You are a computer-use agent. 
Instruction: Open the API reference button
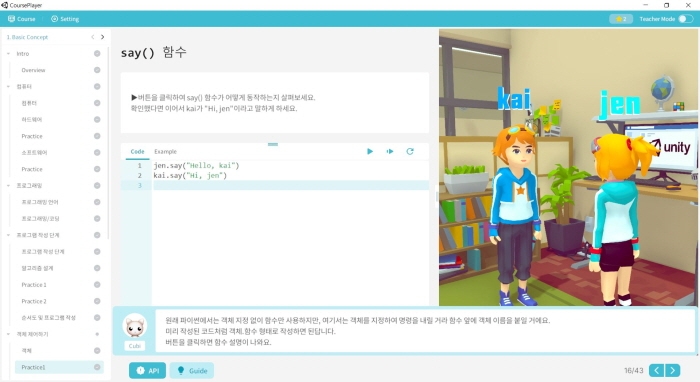(x=147, y=370)
